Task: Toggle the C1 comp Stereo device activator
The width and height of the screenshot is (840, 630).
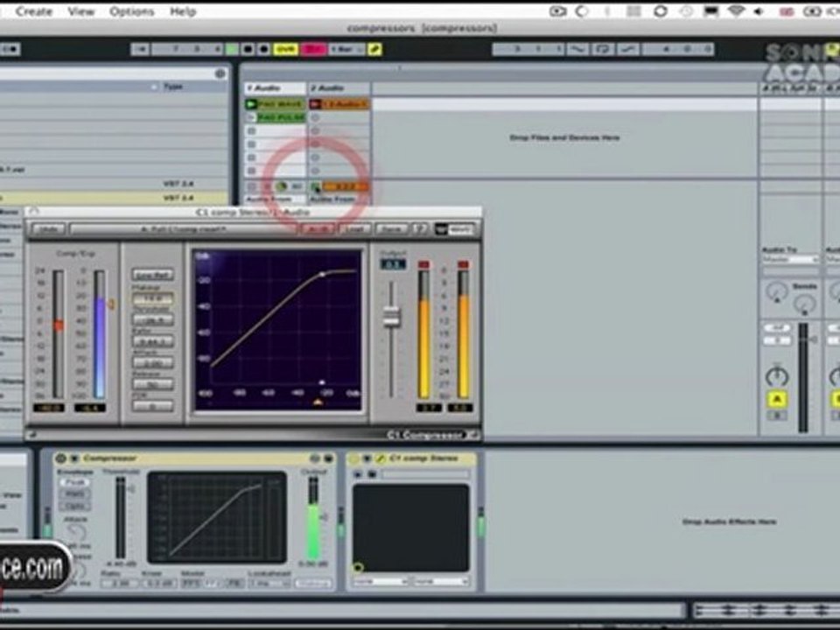Action: [353, 458]
